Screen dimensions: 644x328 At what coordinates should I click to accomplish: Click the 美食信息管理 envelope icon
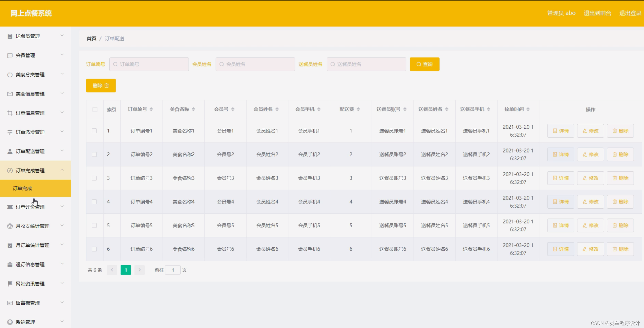10,93
